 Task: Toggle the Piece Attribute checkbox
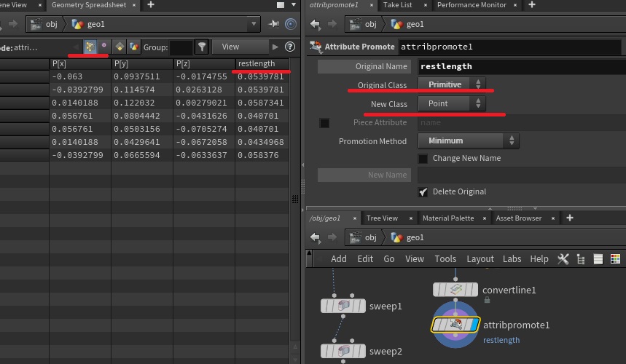point(324,123)
